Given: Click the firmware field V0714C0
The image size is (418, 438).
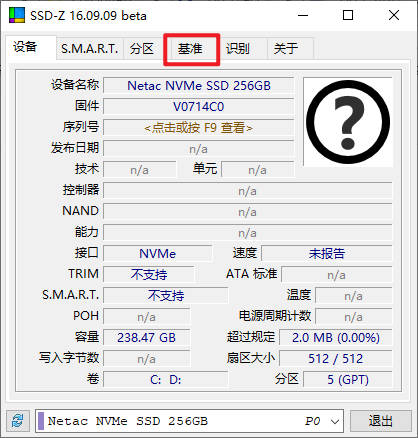Looking at the screenshot, I should coord(198,107).
